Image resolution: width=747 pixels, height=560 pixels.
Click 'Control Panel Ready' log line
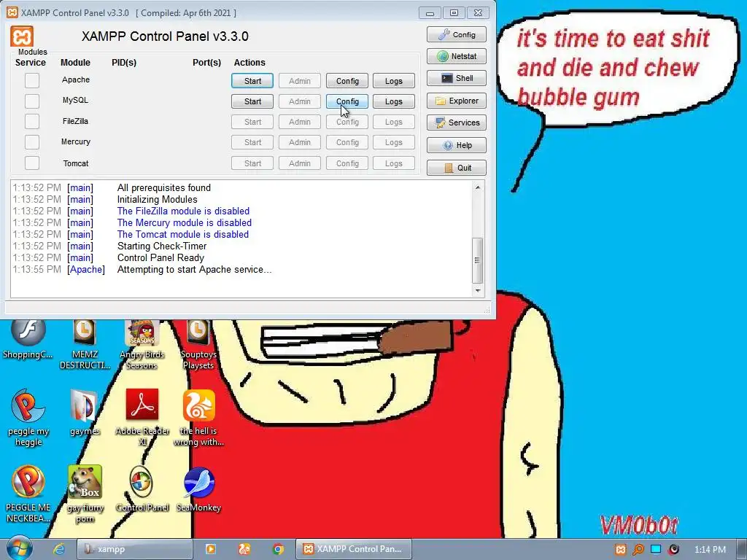coord(160,257)
